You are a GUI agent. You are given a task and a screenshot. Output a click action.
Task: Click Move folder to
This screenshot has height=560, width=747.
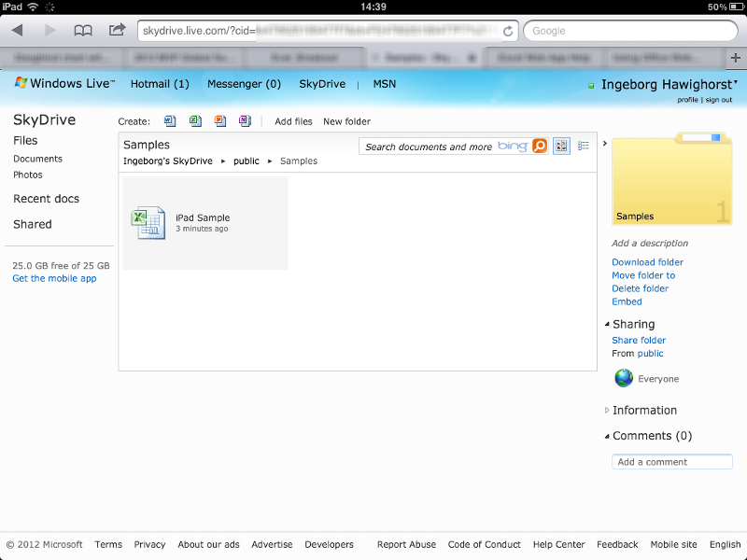[x=643, y=275]
